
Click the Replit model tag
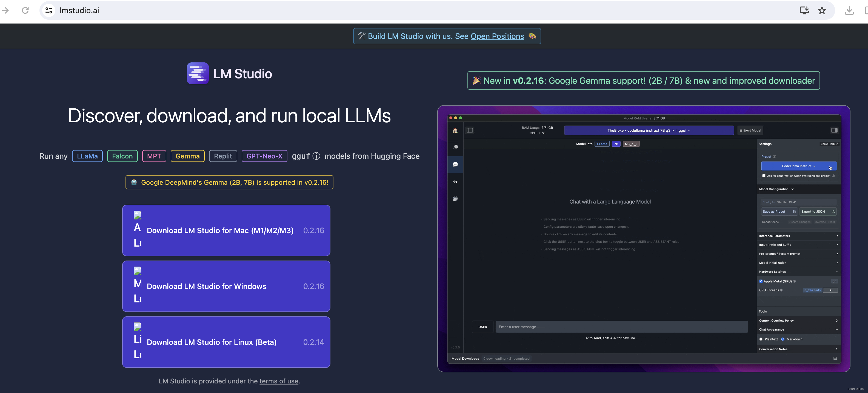point(223,156)
